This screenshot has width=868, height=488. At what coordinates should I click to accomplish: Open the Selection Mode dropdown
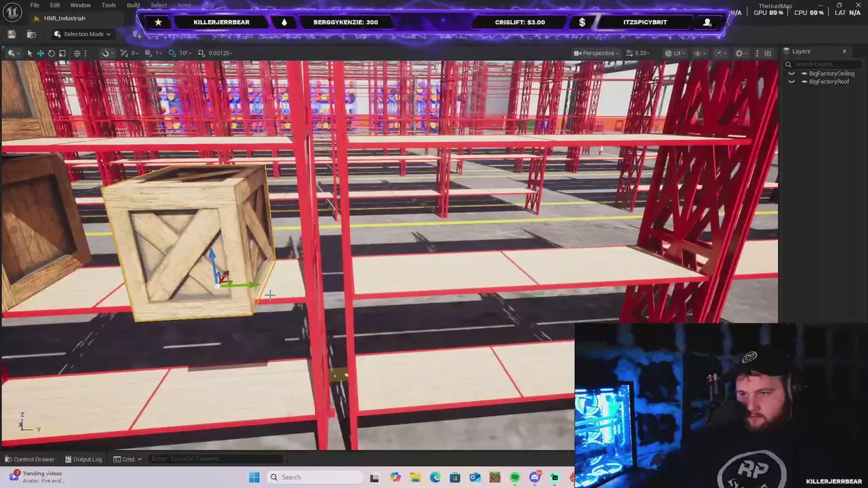pyautogui.click(x=83, y=34)
